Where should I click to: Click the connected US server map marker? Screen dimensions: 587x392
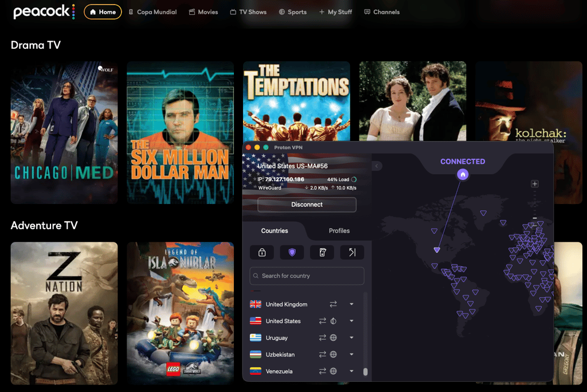click(x=437, y=250)
